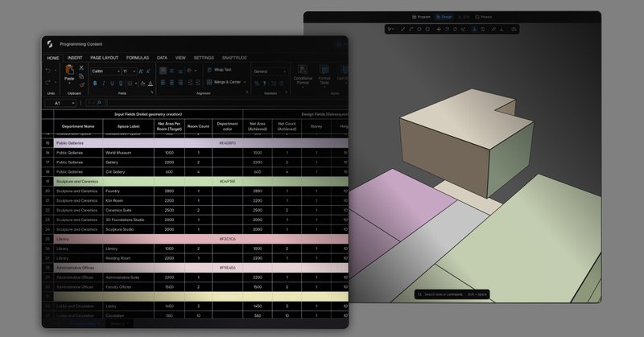Screen dimensions: 644x337
Task: Center cell text horizontally
Action: [x=171, y=83]
